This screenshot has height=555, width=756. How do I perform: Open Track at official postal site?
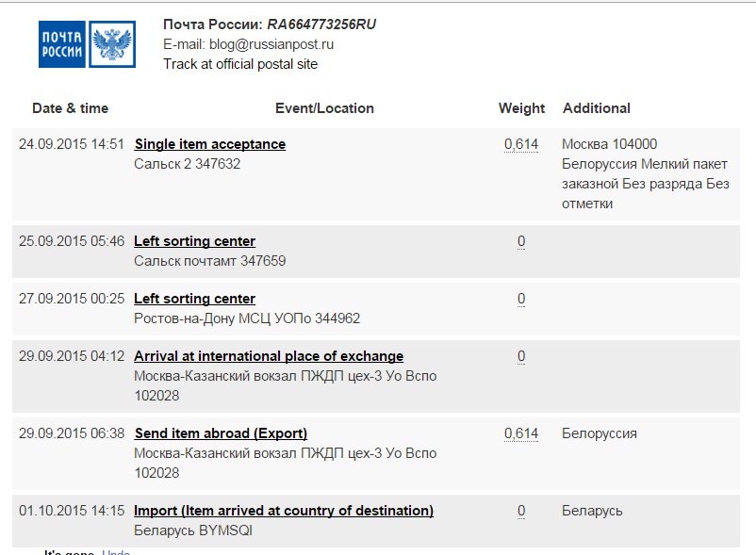click(240, 64)
